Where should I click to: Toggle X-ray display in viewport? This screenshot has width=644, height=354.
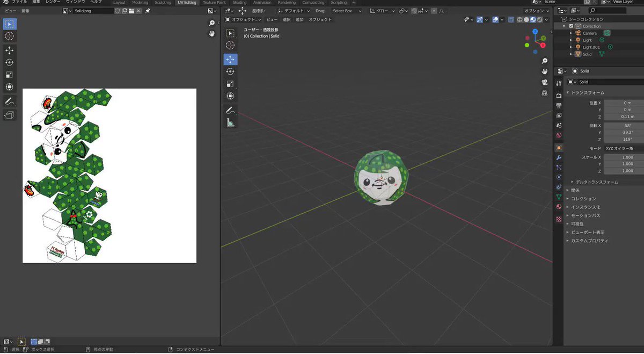[511, 19]
